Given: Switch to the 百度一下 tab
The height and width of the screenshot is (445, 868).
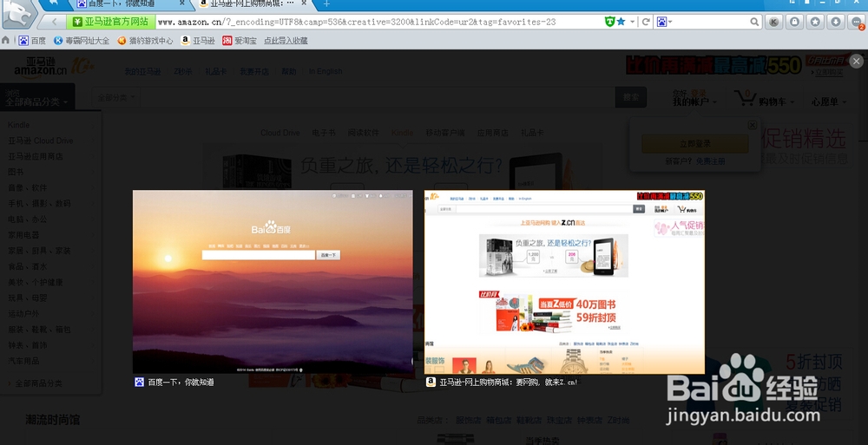Looking at the screenshot, I should click(122, 3).
